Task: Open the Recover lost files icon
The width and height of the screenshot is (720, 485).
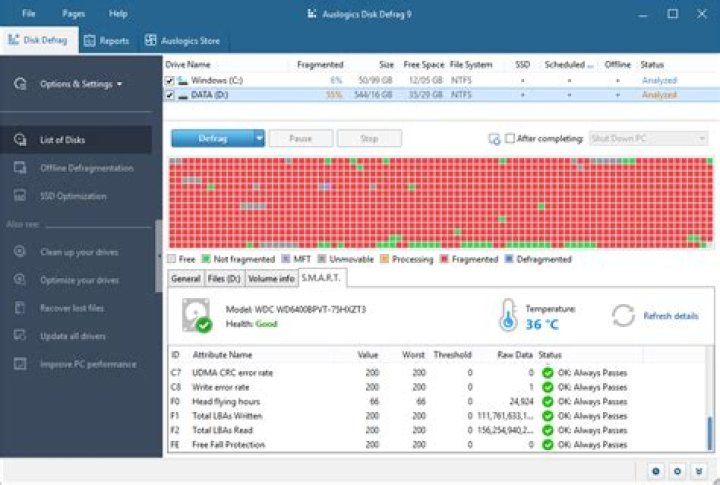Action: click(20, 308)
